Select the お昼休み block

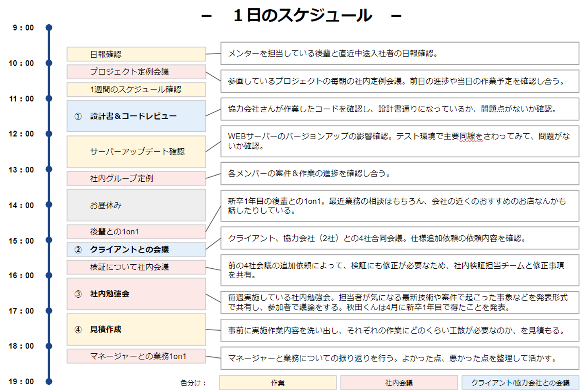click(x=136, y=205)
